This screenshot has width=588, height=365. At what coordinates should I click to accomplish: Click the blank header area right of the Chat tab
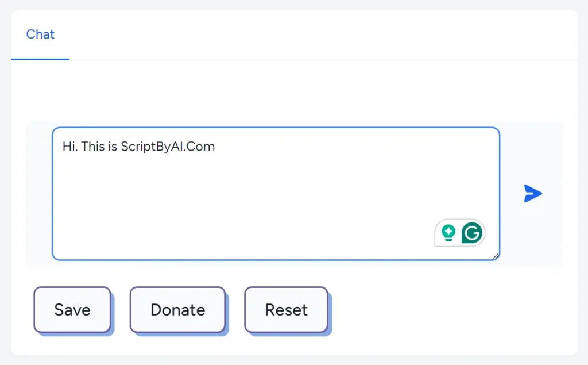tap(322, 34)
